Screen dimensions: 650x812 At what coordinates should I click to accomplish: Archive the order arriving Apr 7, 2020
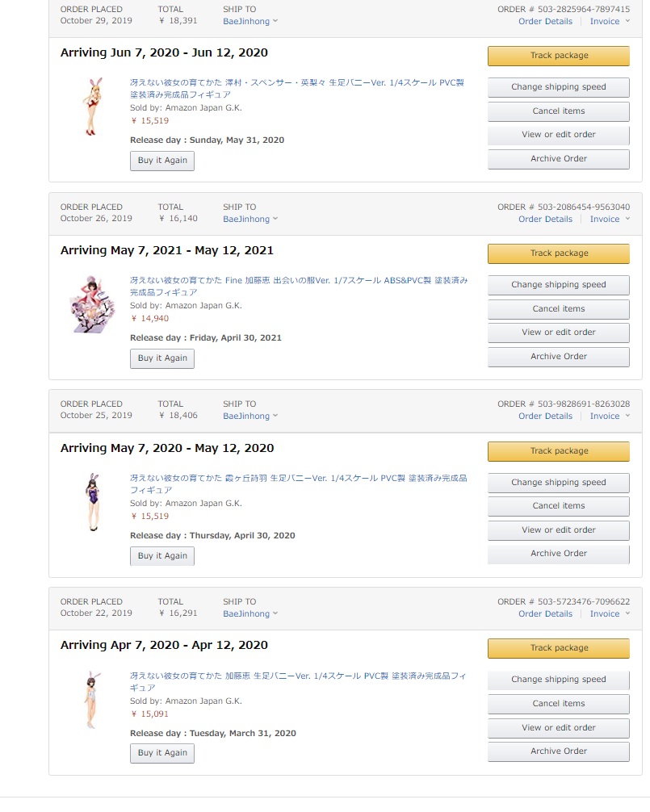click(559, 751)
